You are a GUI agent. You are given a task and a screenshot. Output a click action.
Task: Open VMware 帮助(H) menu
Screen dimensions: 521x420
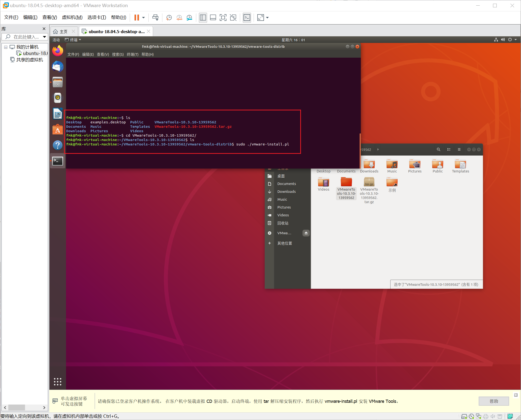pos(119,17)
